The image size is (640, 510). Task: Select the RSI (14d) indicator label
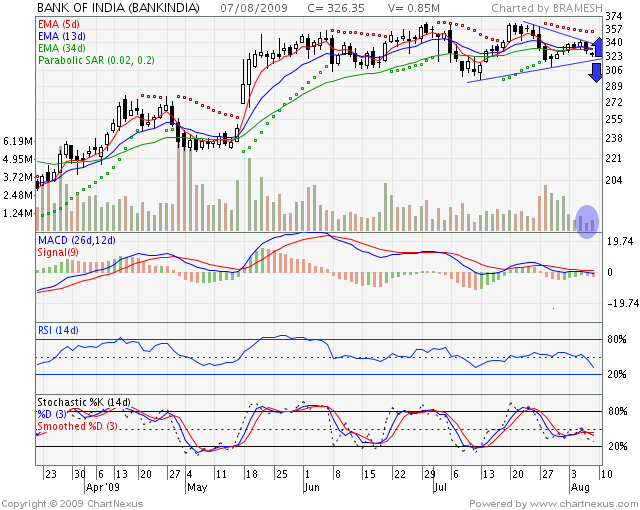coord(58,330)
